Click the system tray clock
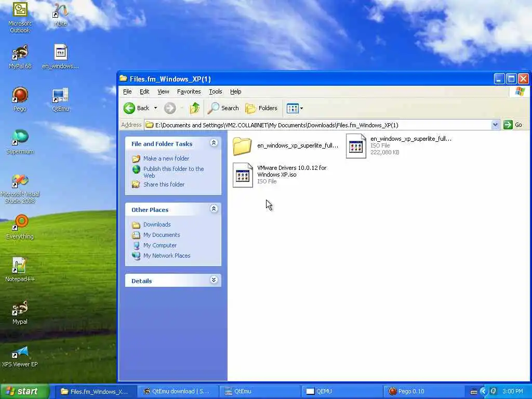Image resolution: width=532 pixels, height=399 pixels. (513, 392)
